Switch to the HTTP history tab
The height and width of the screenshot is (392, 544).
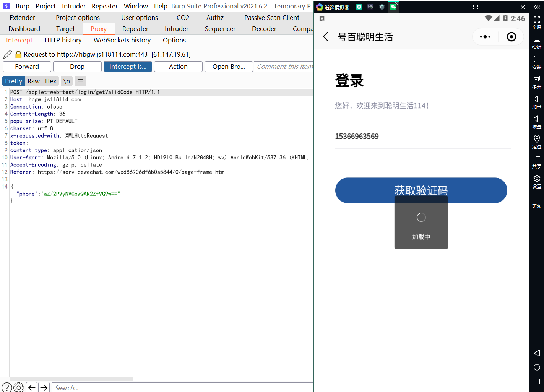(x=63, y=40)
